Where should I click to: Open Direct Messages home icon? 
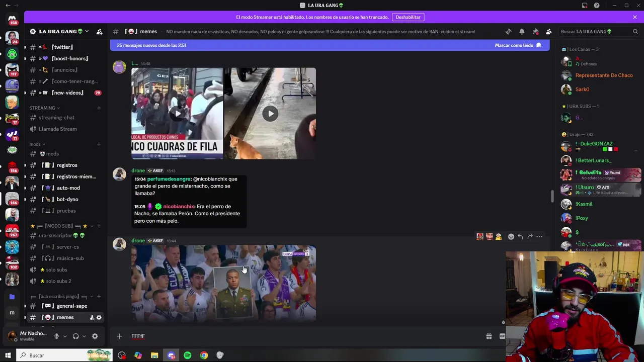coord(12,18)
